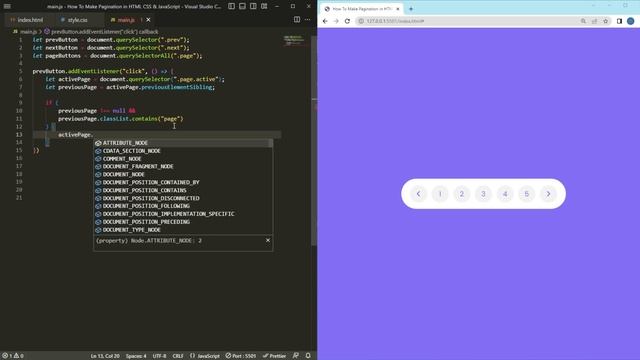Screen dimensions: 640x360
Task: Go to page 4 in pagination
Action: 505,194
